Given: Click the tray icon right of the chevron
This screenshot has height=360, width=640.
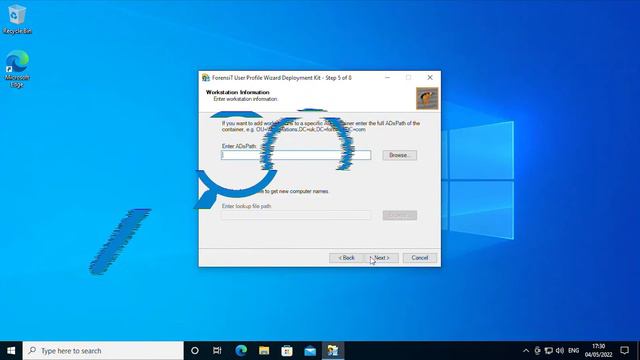Looking at the screenshot, I should 538,351.
